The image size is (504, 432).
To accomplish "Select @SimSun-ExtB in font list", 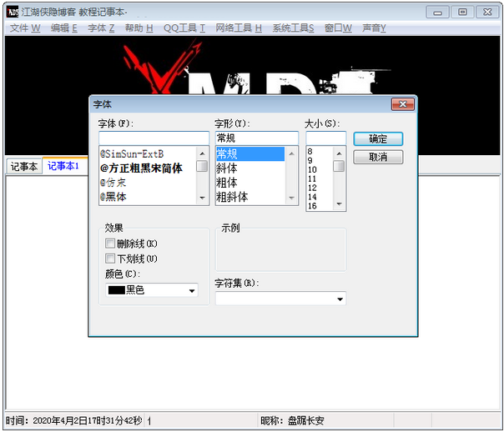I will tap(148, 153).
